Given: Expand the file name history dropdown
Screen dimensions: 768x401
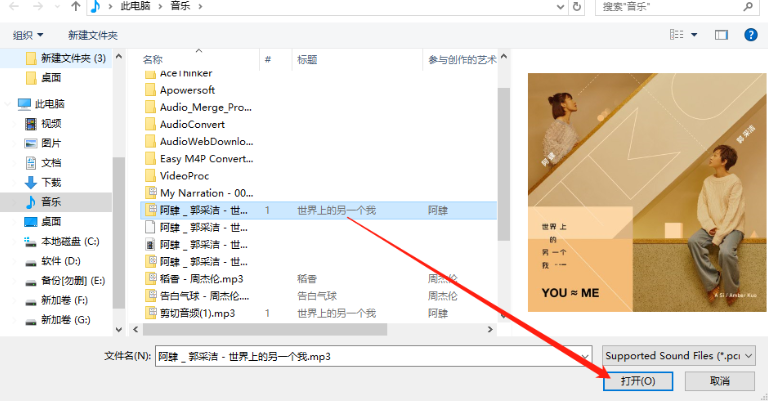Looking at the screenshot, I should (x=585, y=356).
